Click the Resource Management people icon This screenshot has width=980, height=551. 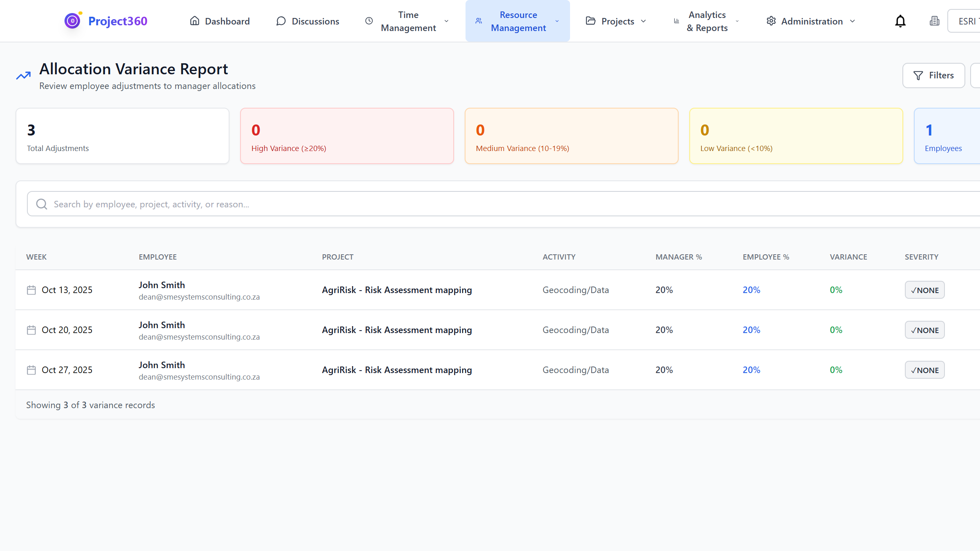pyautogui.click(x=478, y=21)
